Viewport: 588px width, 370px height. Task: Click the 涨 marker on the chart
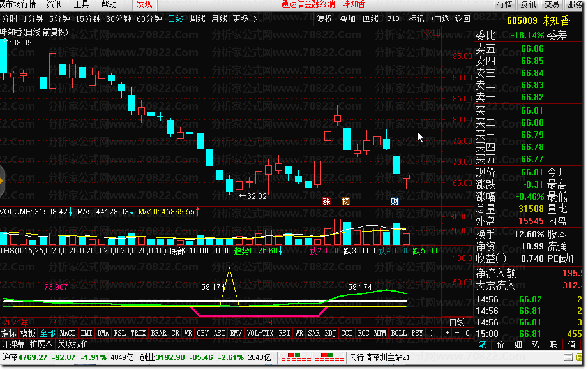point(326,202)
